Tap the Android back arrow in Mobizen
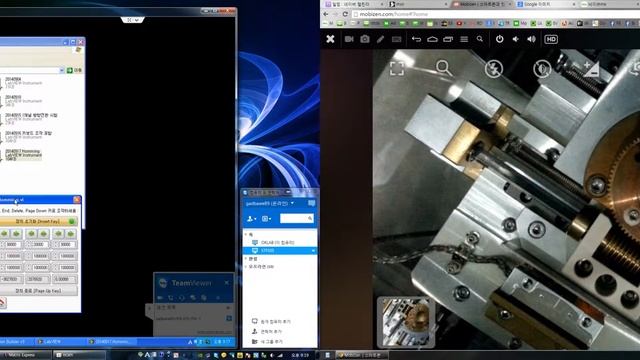This screenshot has height=360, width=640. click(x=416, y=39)
